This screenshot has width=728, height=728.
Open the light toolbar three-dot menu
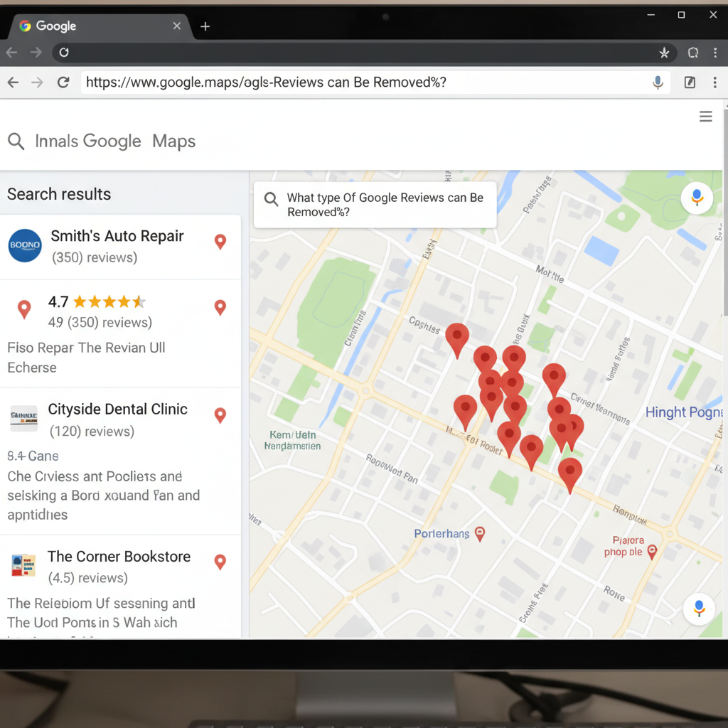click(715, 82)
